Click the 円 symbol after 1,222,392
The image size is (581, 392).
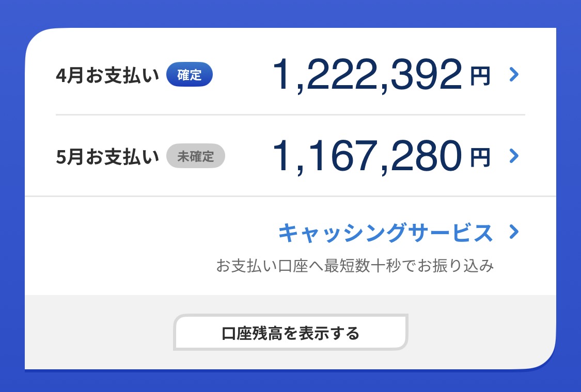coord(480,76)
